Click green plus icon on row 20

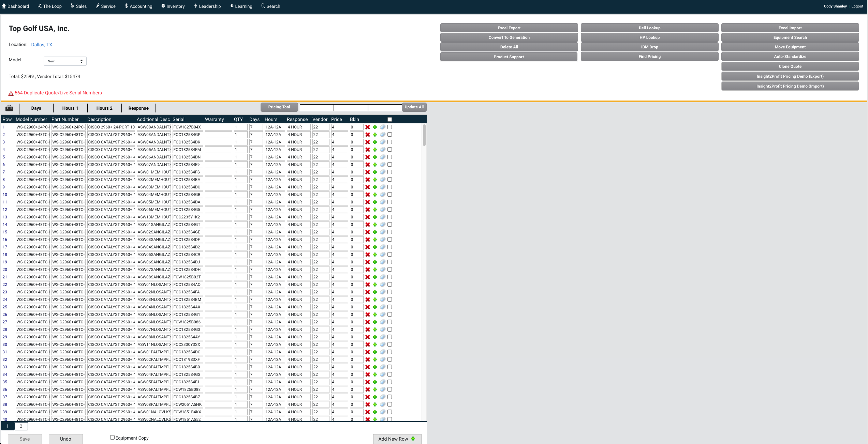click(375, 270)
